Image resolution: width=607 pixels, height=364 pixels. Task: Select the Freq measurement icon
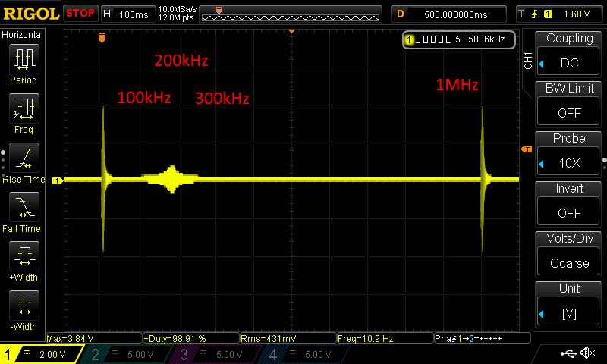point(24,108)
